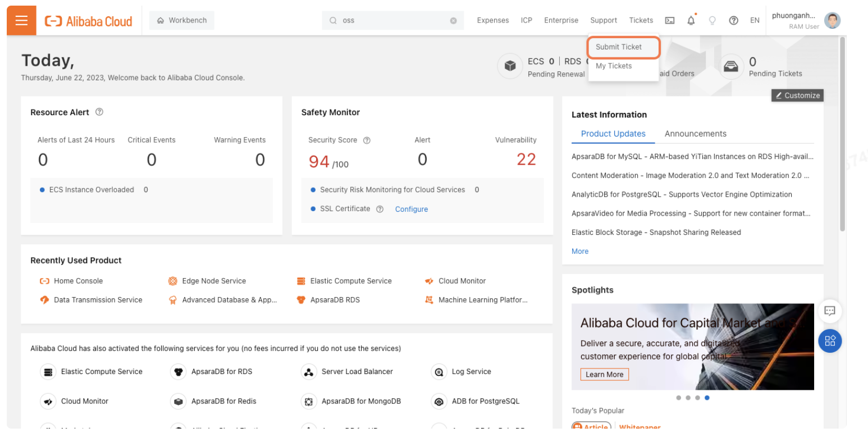Open the EN language selector
Screen dimensions: 868x437
[755, 20]
